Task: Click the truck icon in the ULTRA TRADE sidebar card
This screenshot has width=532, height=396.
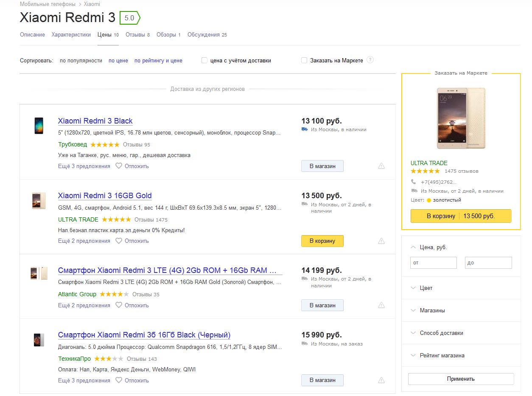Action: [414, 191]
